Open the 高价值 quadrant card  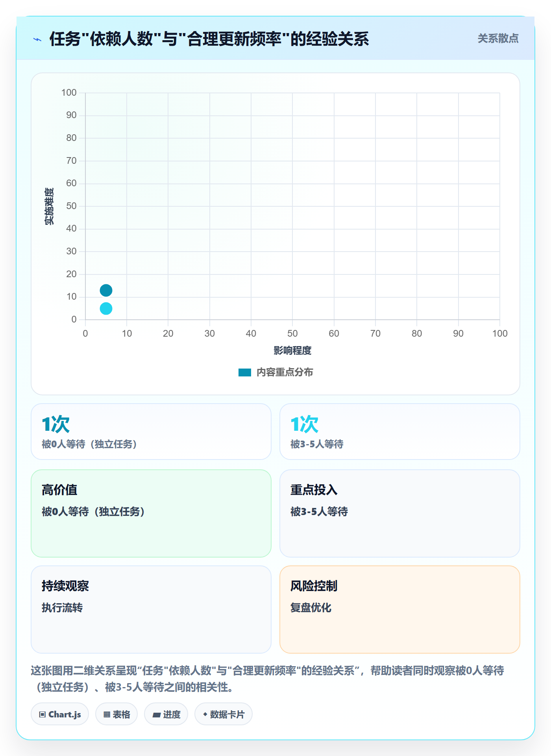[151, 513]
